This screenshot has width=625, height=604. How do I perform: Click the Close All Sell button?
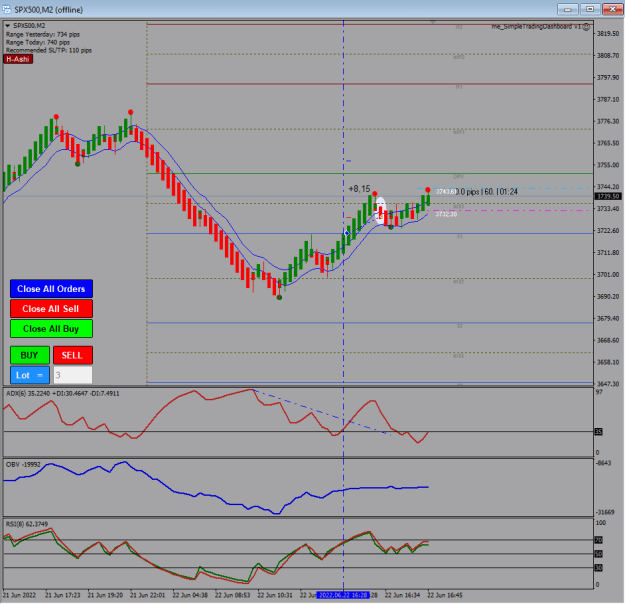(x=51, y=309)
